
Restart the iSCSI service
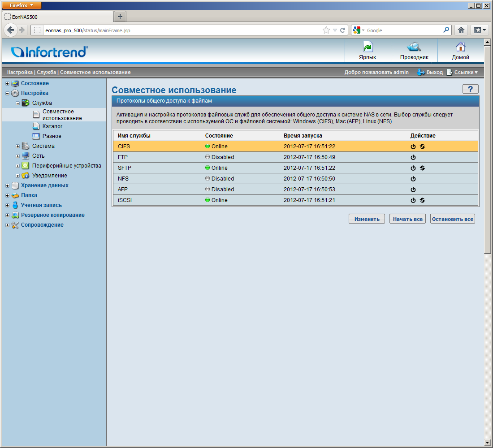[x=422, y=200]
